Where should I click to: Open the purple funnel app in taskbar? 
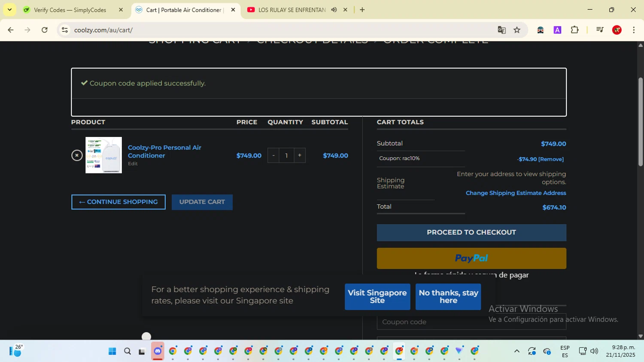459,351
